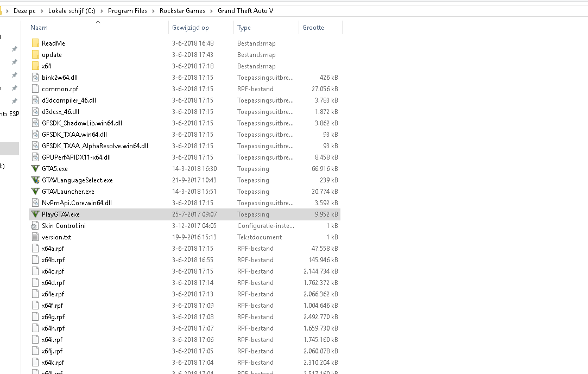Sort files by the Grootte column header

313,28
